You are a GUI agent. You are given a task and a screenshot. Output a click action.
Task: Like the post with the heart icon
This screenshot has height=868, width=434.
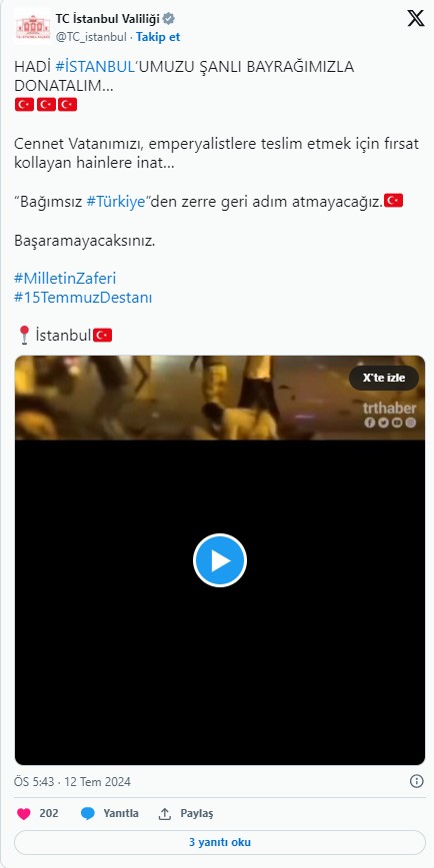coord(23,813)
